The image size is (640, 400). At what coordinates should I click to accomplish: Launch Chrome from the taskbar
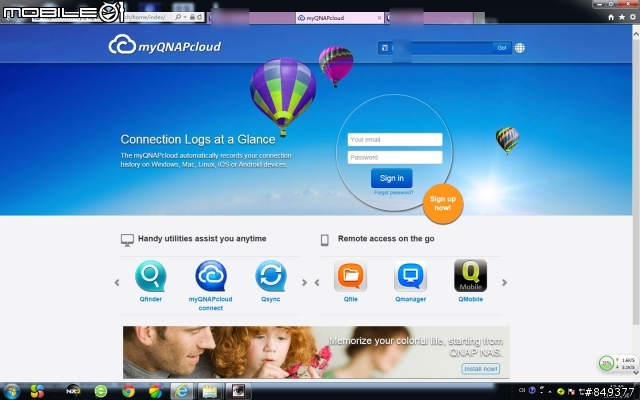click(x=128, y=391)
